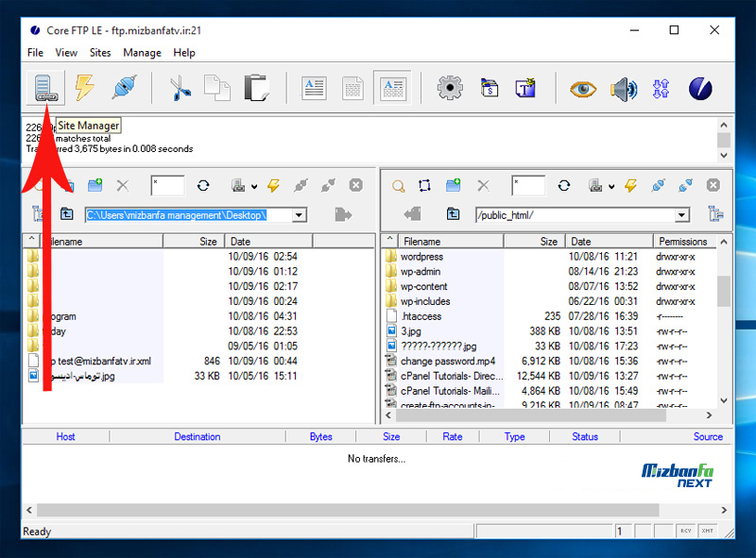Click the first text-view icon after Paste
756x558 pixels.
[x=314, y=88]
